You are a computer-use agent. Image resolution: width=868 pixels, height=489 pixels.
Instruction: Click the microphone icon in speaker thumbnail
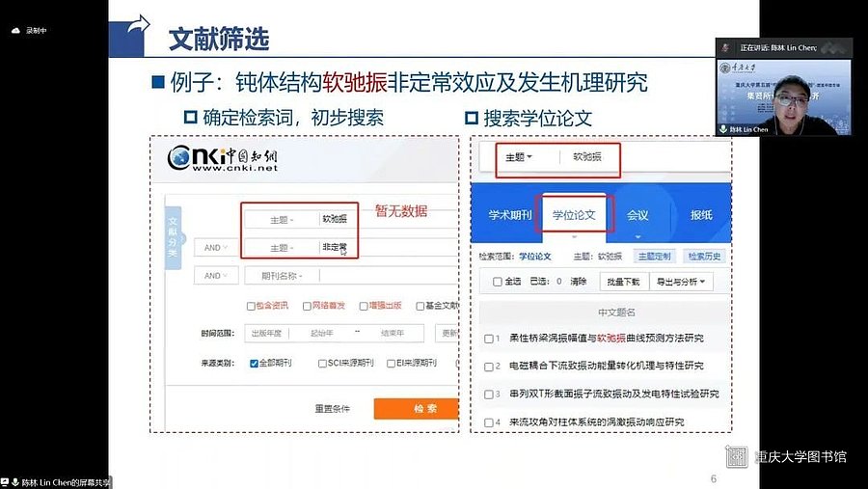pos(723,129)
